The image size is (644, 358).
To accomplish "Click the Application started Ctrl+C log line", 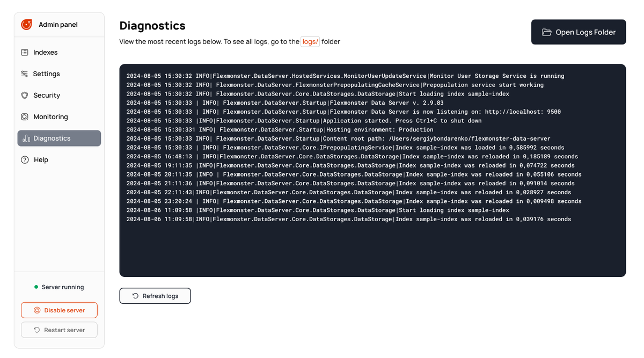I will [304, 121].
